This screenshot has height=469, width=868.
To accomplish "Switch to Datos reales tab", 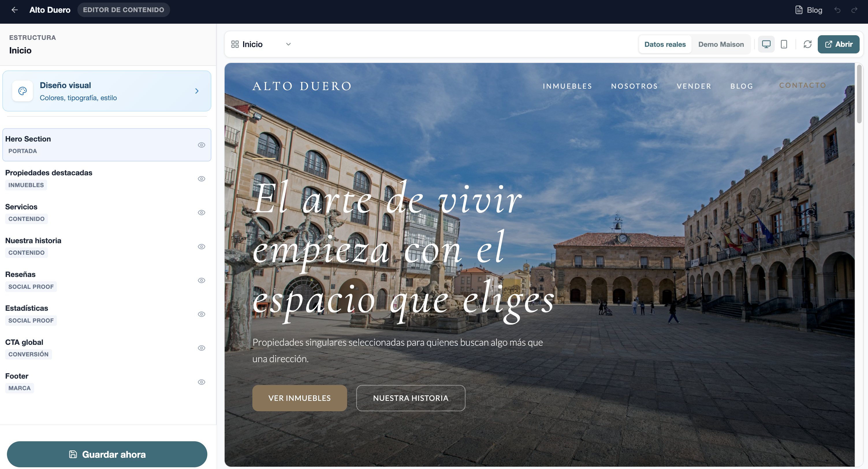I will click(665, 44).
